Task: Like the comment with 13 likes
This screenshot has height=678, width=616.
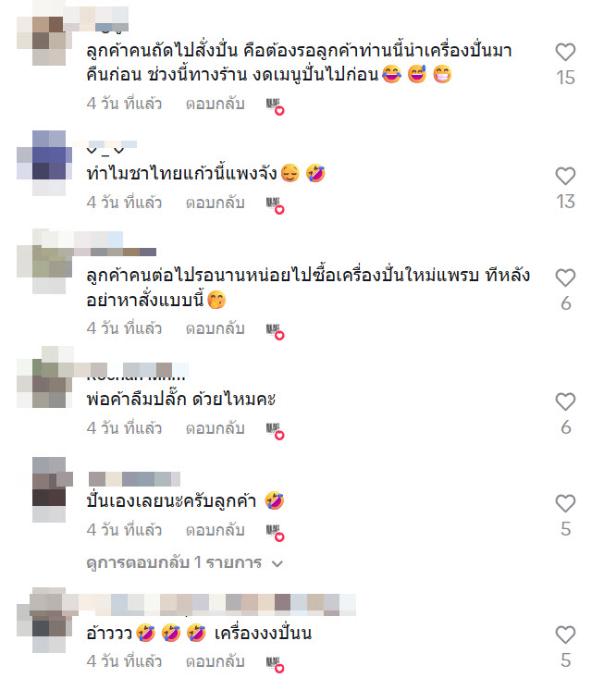Action: 565,176
